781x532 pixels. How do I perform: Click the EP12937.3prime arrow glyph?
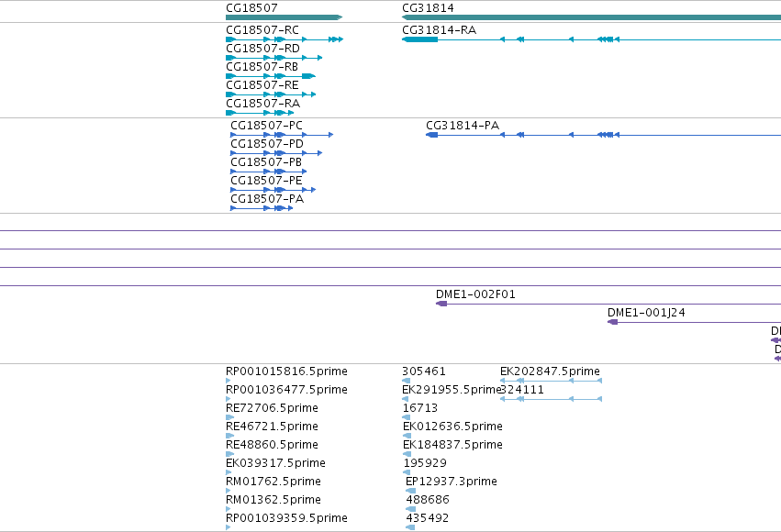point(410,491)
